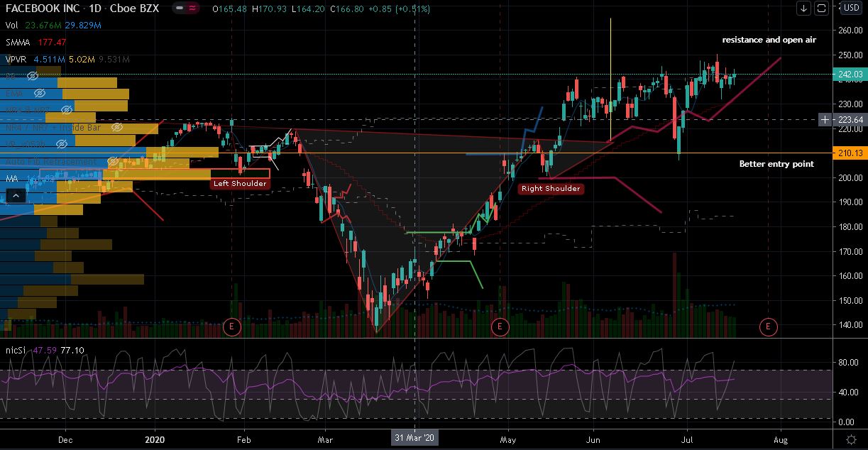
Task: Toggle visibility of the BB indicator
Action: (x=32, y=75)
